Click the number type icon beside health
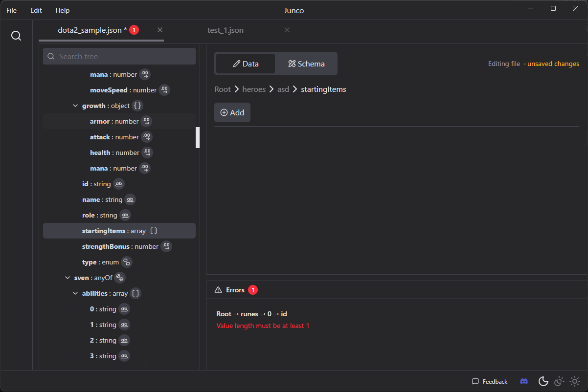 tap(147, 152)
